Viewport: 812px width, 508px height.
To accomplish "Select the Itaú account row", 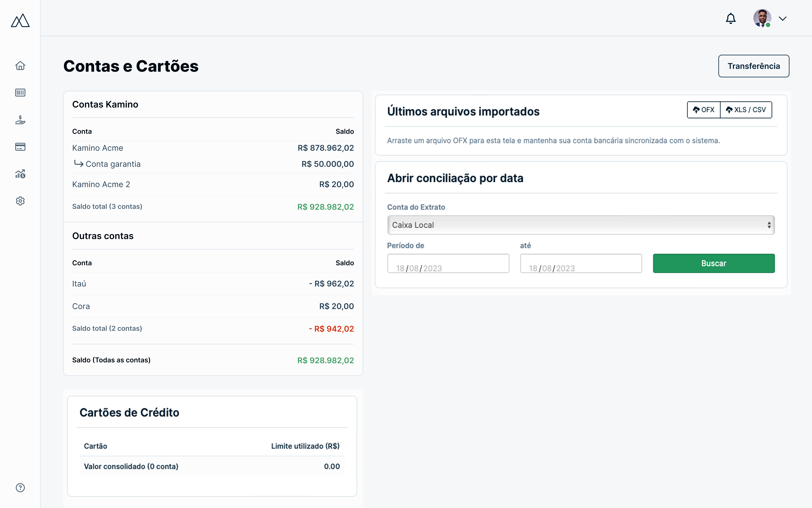I will click(x=213, y=284).
